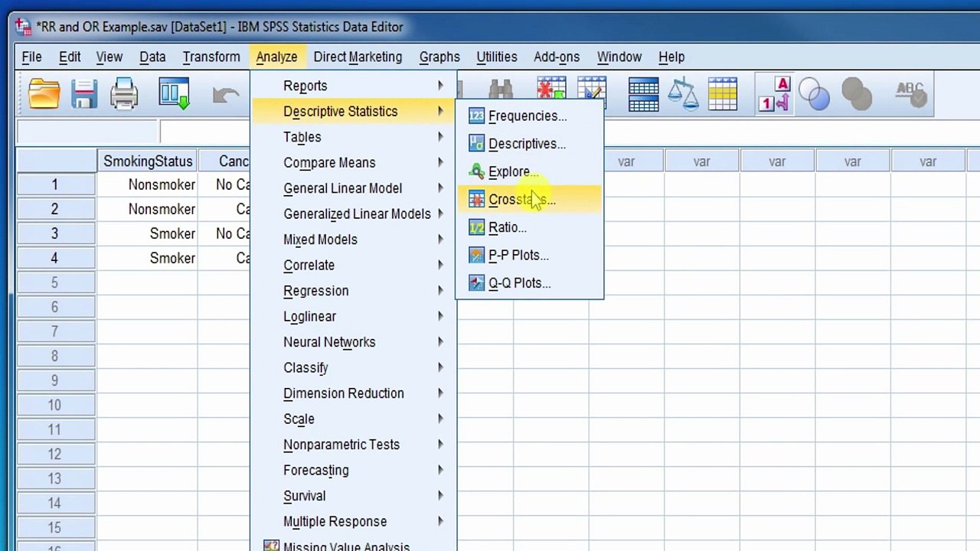Select row header 1
Image resolution: width=980 pixels, height=551 pixels.
55,184
